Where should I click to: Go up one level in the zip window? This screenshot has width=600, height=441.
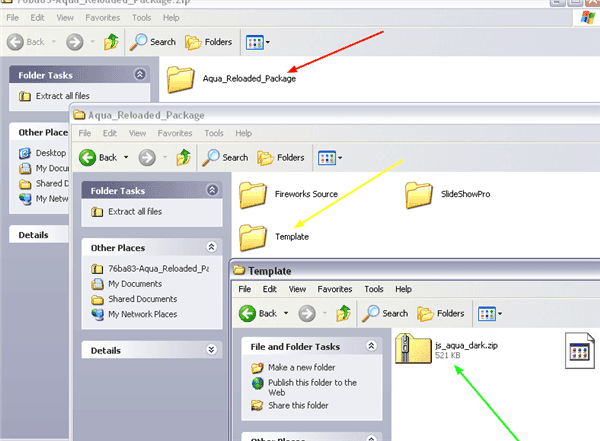pos(111,41)
